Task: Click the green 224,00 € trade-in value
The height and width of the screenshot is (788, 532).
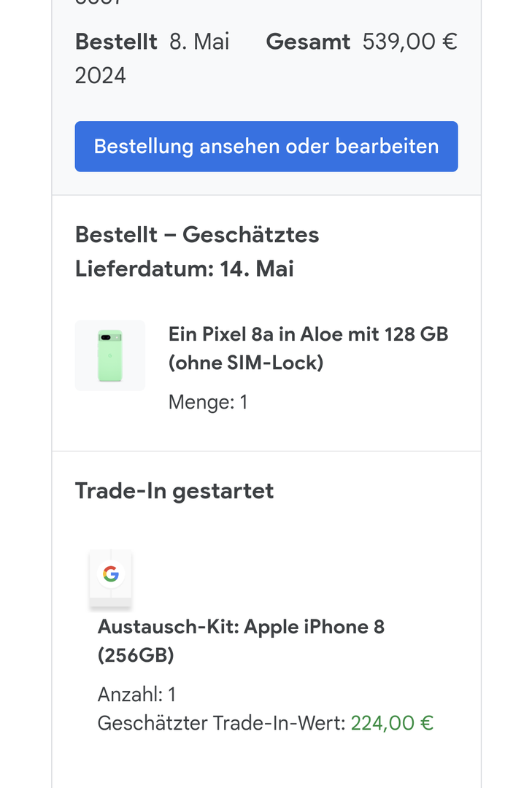Action: (x=392, y=723)
